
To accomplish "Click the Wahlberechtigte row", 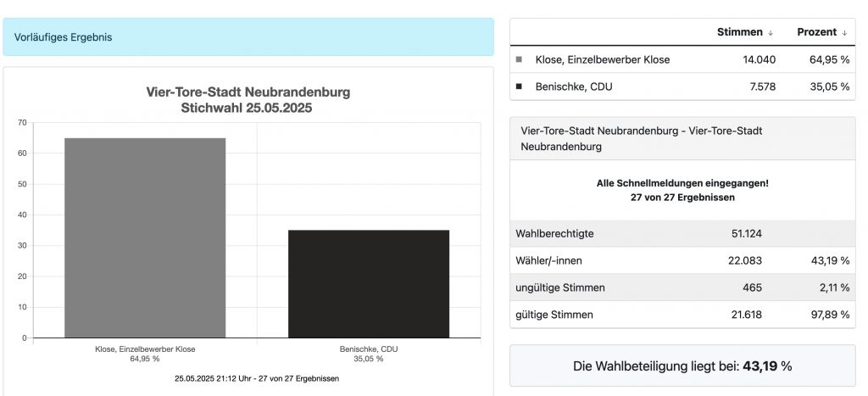I will (x=682, y=233).
